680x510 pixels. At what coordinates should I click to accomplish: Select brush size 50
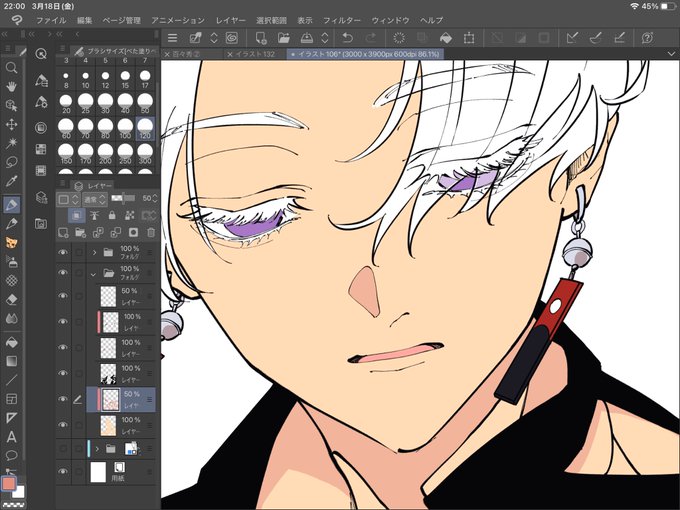pyautogui.click(x=145, y=104)
